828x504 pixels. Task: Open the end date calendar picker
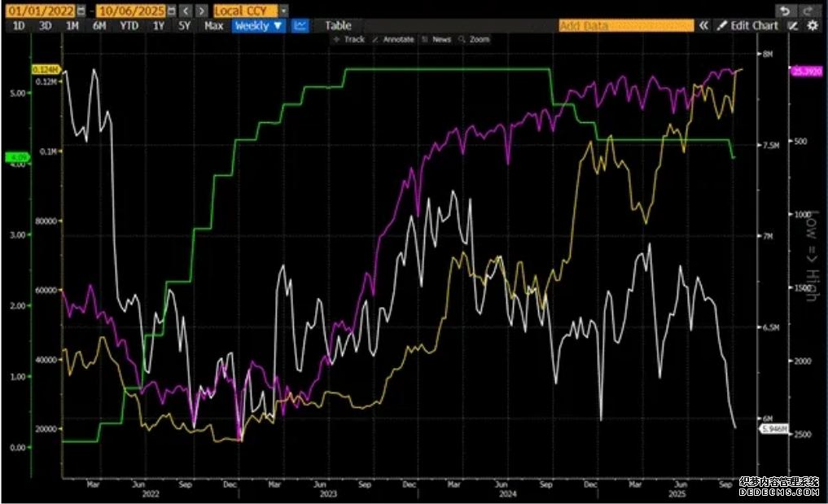172,11
